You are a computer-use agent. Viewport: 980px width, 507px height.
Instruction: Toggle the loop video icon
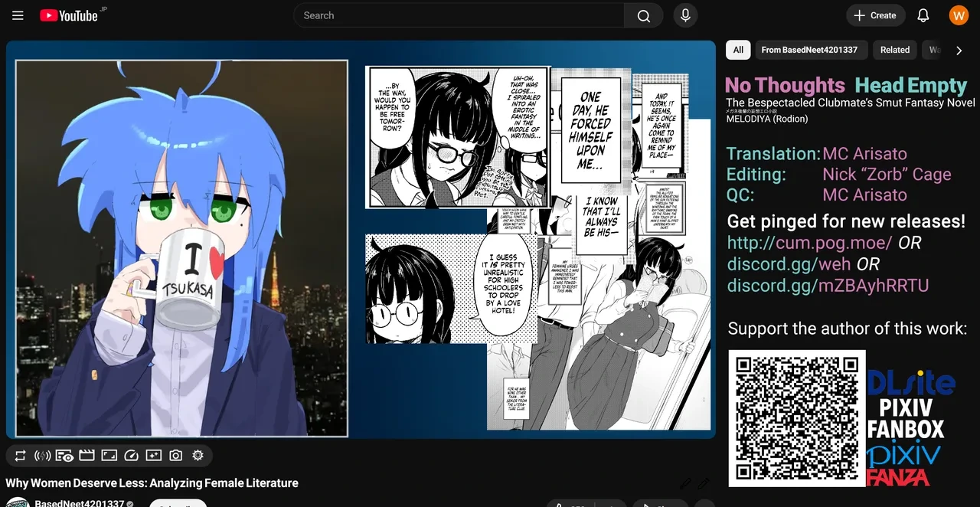[20, 456]
